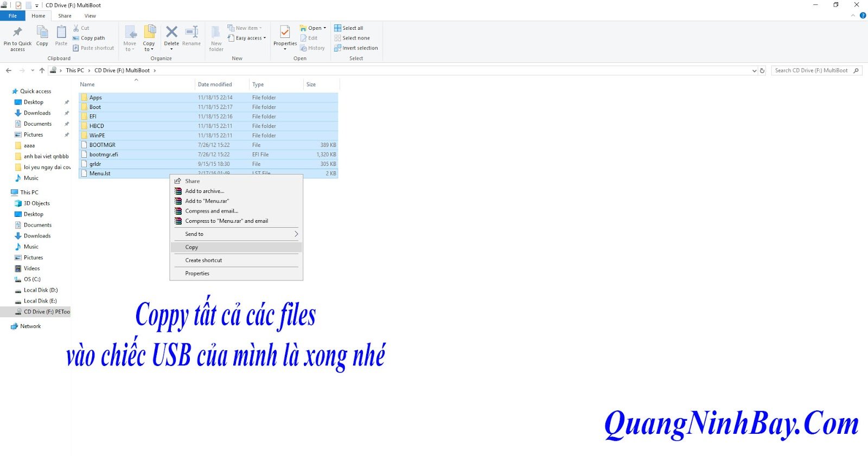Open New item dropdown

coord(245,28)
